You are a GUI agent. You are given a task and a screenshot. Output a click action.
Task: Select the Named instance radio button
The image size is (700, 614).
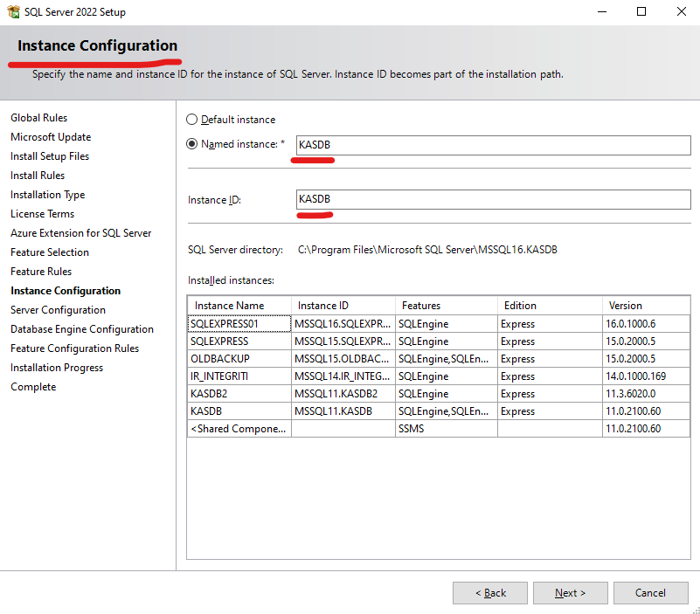click(x=192, y=144)
